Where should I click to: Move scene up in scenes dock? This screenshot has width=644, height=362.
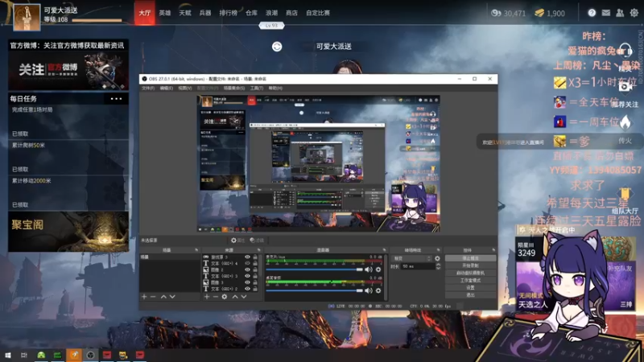click(163, 296)
